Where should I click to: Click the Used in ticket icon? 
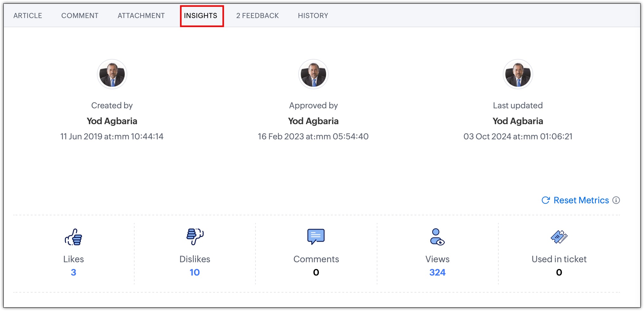pyautogui.click(x=559, y=237)
